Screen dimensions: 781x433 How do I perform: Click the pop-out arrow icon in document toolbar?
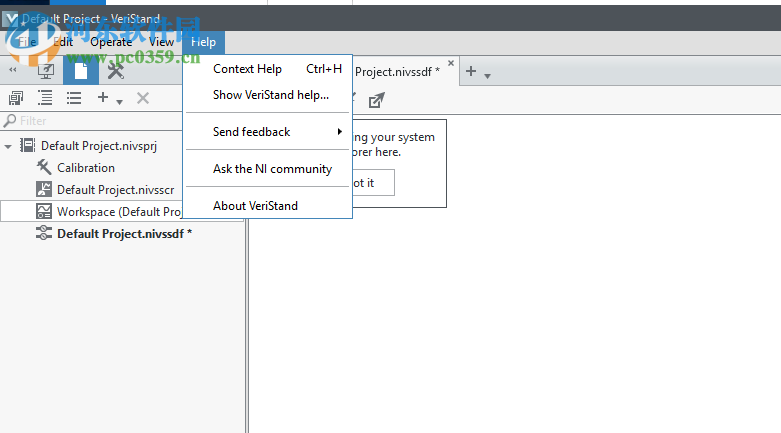376,99
